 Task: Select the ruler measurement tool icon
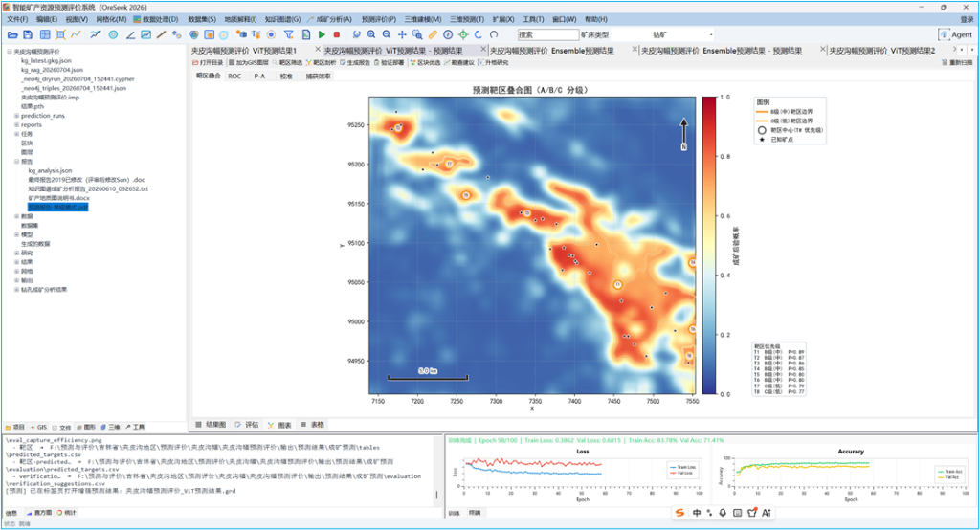[x=433, y=35]
